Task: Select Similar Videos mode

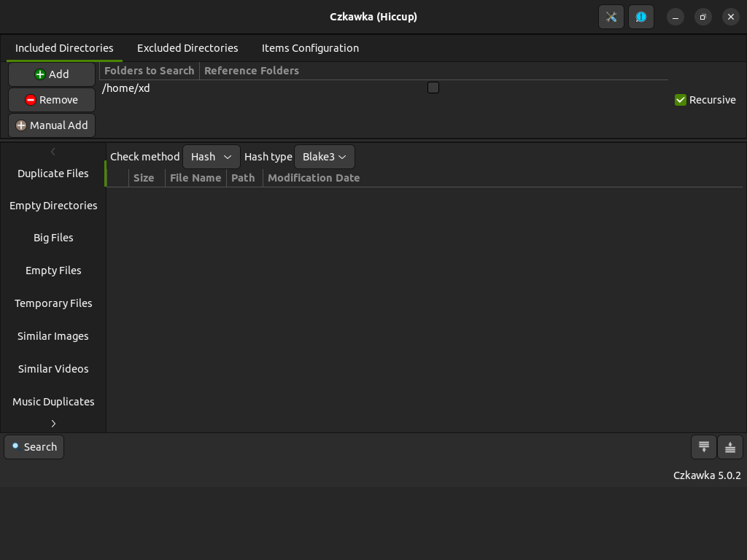Action: [53, 369]
